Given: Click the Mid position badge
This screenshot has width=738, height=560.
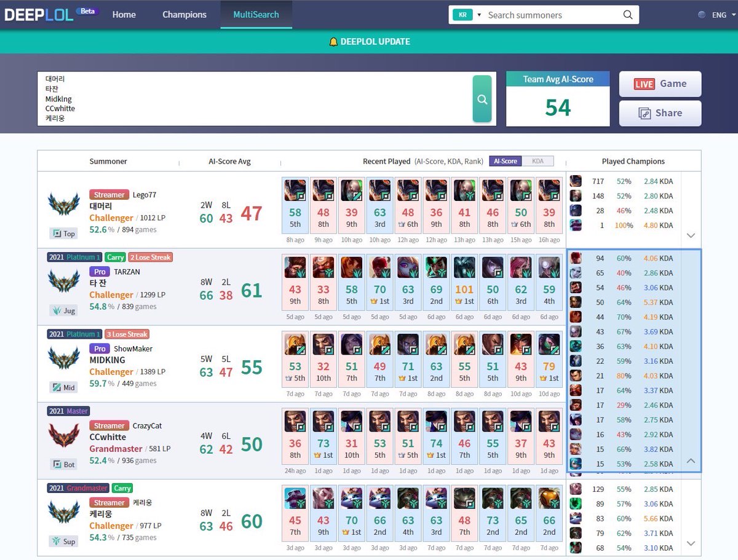Looking at the screenshot, I should [64, 387].
